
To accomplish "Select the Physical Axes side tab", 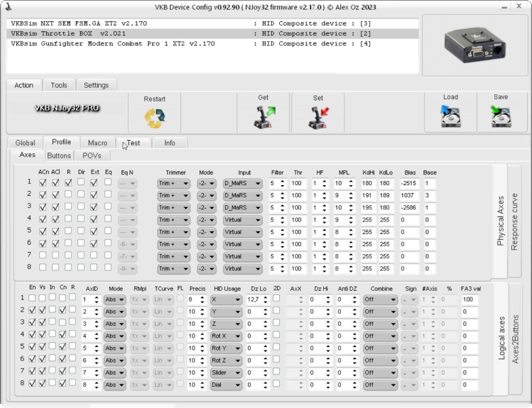I will [x=501, y=221].
